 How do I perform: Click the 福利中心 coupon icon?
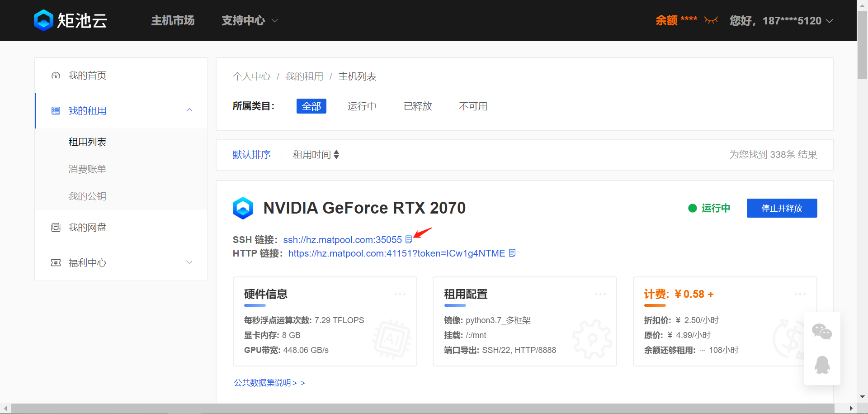56,262
